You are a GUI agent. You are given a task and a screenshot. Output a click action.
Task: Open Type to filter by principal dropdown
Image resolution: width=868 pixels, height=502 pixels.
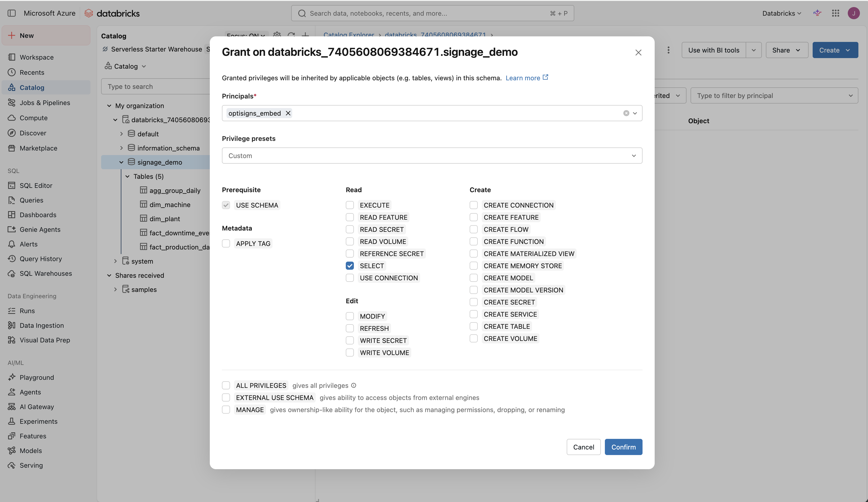774,96
